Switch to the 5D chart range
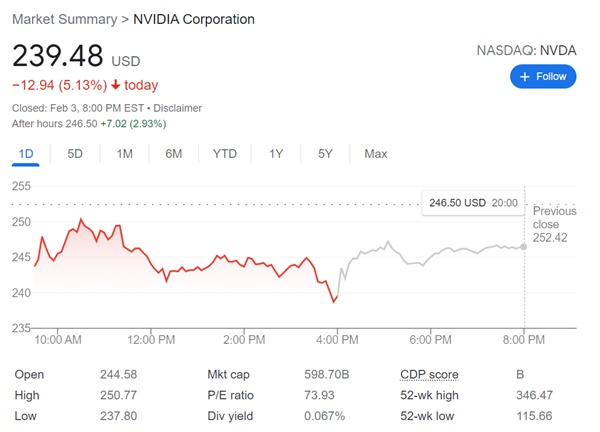 tap(75, 154)
